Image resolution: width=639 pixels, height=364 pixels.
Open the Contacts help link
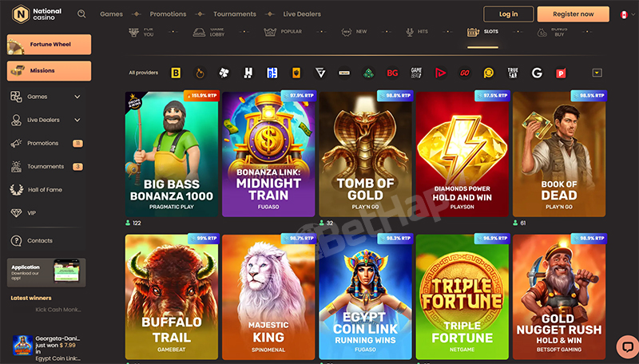pyautogui.click(x=32, y=240)
